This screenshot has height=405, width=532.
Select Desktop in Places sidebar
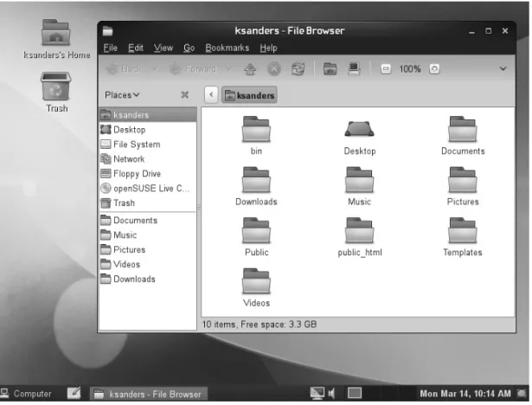tap(148, 130)
